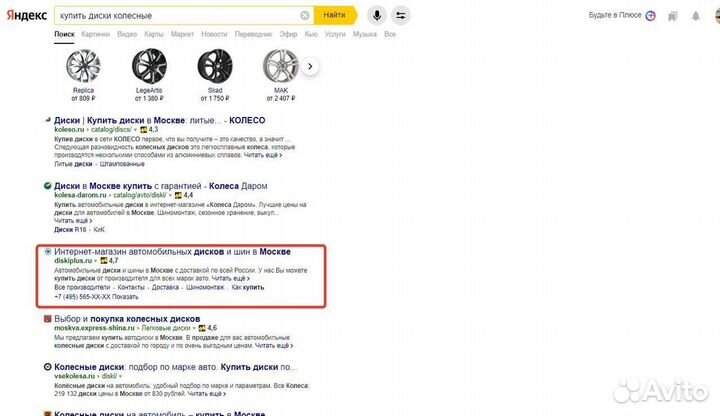Click the koleso.ru favicon
This screenshot has height=416, width=720.
point(47,120)
